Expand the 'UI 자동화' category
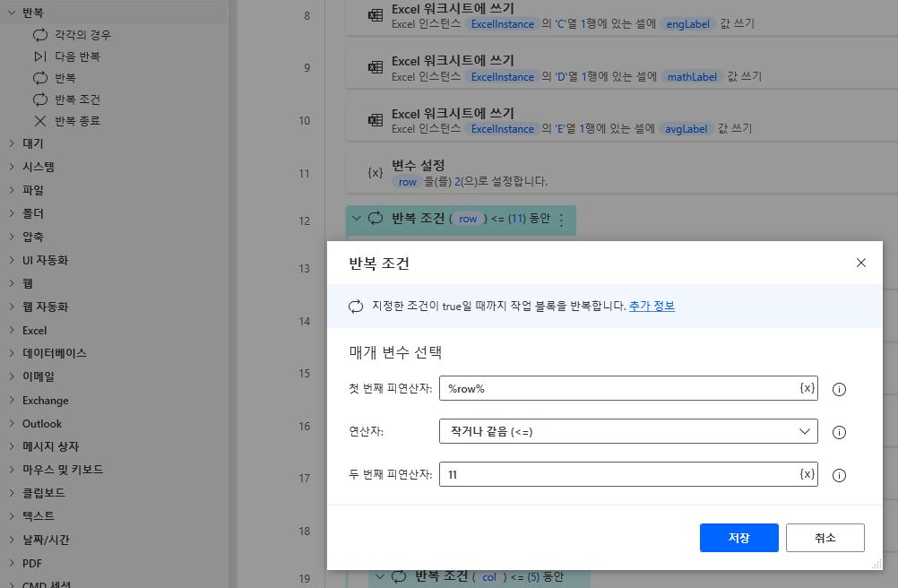Screen dimensions: 898x588 click(12, 260)
